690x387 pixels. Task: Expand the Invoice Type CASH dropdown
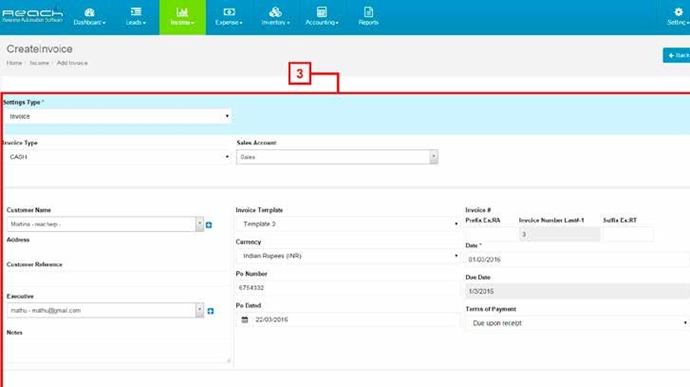click(x=117, y=157)
